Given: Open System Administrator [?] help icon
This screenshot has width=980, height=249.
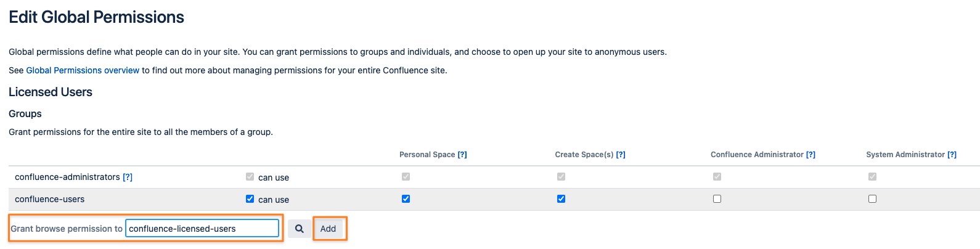Looking at the screenshot, I should (x=952, y=155).
